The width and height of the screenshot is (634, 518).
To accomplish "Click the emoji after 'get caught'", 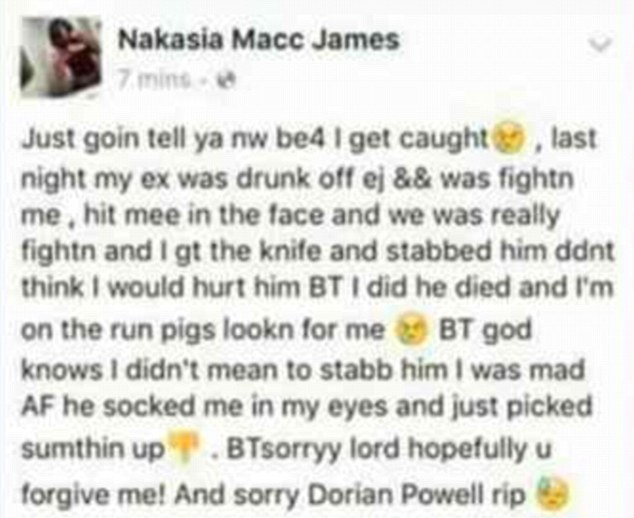I will 509,140.
